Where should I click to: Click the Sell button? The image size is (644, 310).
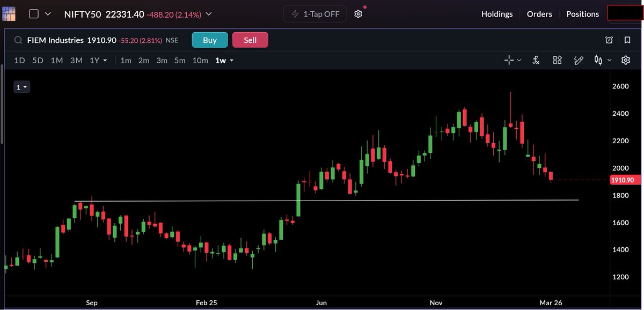[x=250, y=40]
